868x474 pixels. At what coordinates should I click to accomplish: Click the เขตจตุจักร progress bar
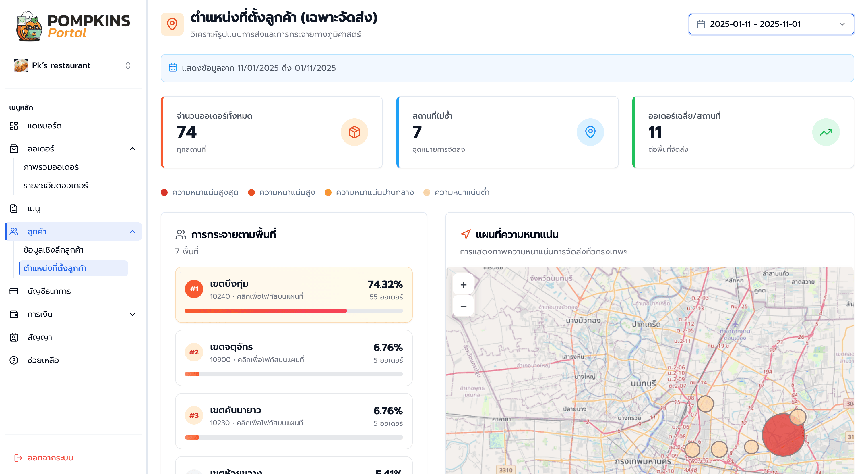click(294, 374)
